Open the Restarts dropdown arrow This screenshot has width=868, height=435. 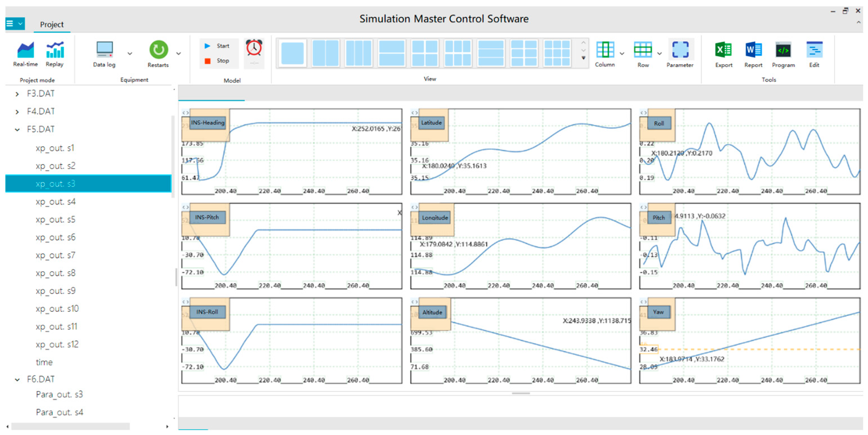tap(179, 53)
